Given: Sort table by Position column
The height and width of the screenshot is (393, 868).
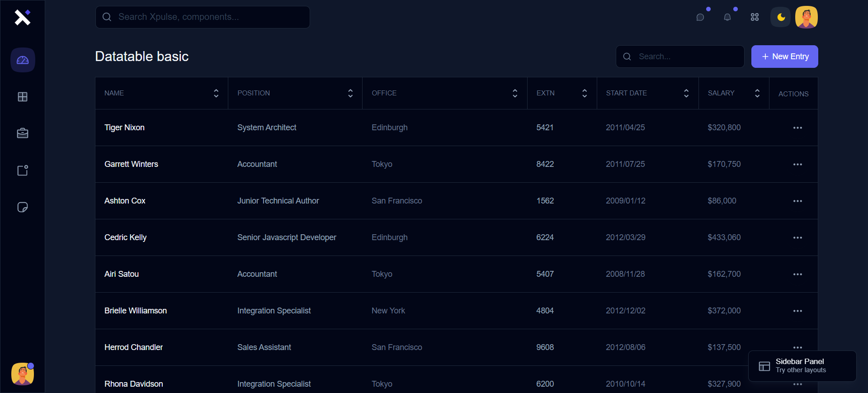Looking at the screenshot, I should [350, 93].
